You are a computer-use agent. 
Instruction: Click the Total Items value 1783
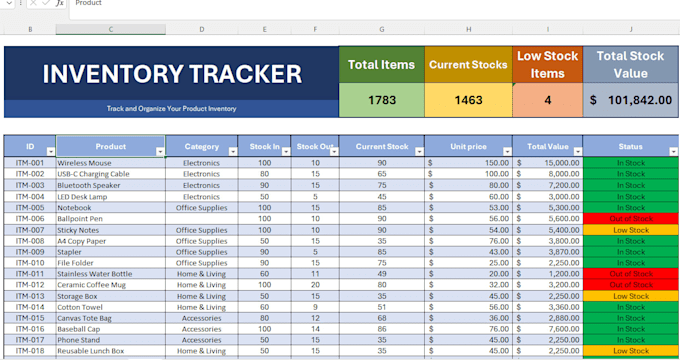pyautogui.click(x=382, y=100)
